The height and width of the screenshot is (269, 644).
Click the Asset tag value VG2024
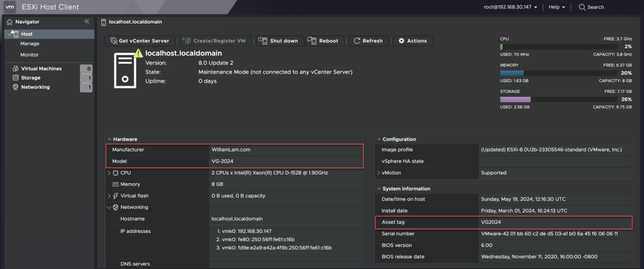(x=492, y=222)
